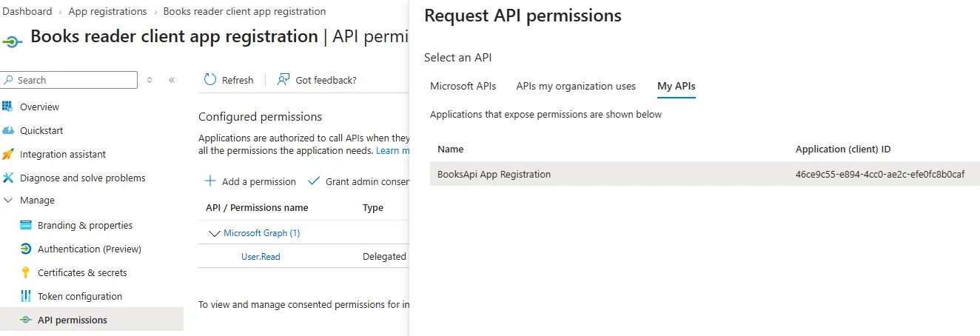
Task: Click the Application (client) ID column header
Action: 843,149
